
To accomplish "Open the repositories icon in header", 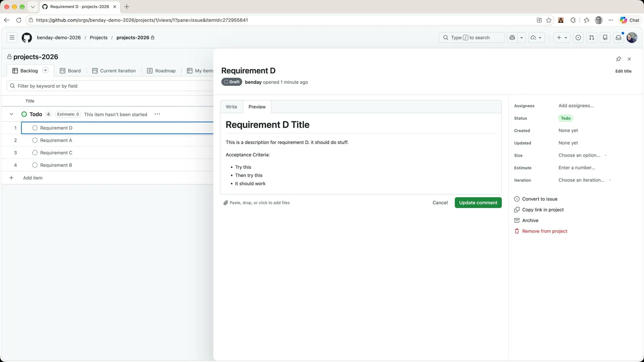I will pos(605,38).
